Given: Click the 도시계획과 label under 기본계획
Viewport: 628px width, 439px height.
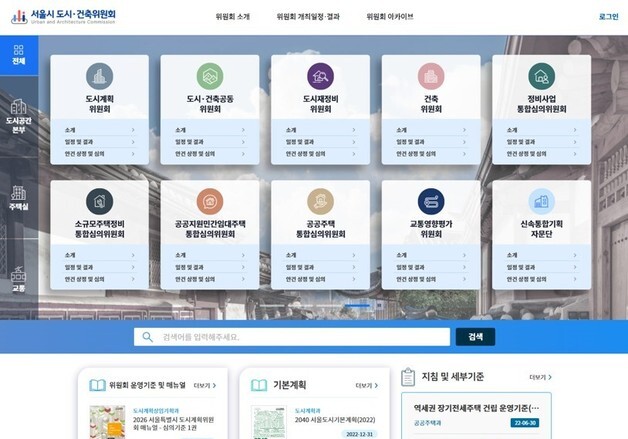Looking at the screenshot, I should pyautogui.click(x=308, y=411).
